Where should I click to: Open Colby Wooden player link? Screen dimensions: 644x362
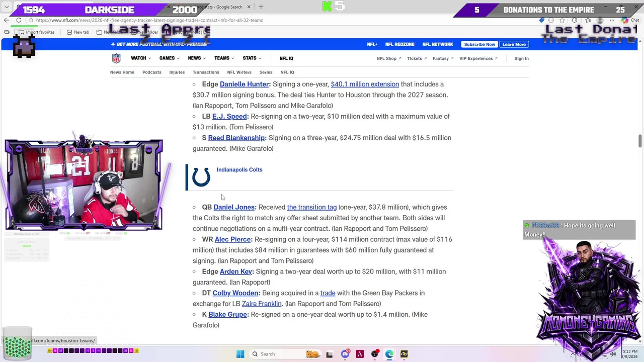click(235, 293)
